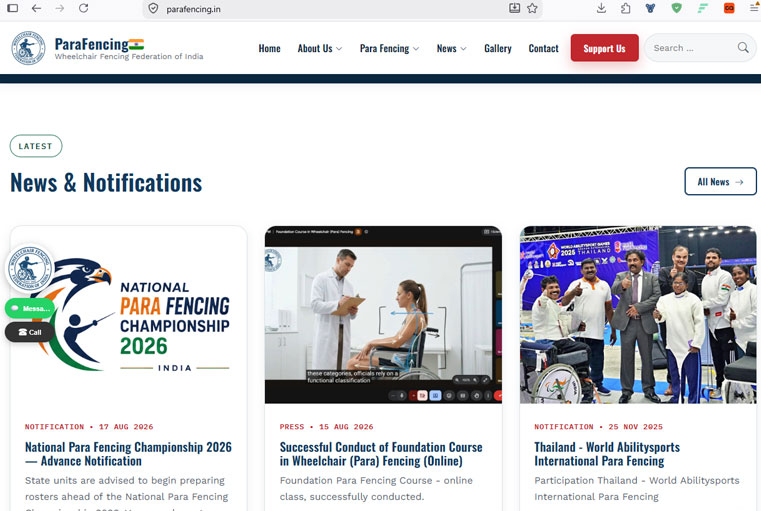The width and height of the screenshot is (761, 511).
Task: Click the orange-red extension icon
Action: tap(729, 8)
